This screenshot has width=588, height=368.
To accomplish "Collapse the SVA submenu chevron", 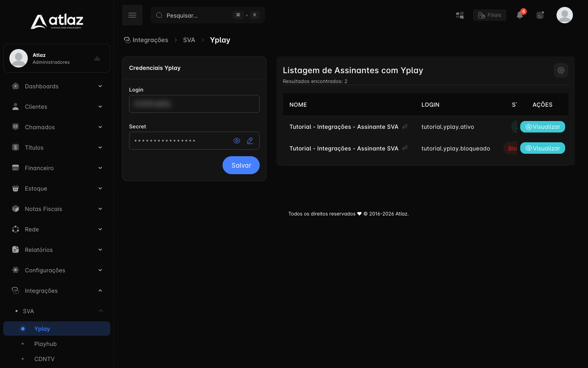I will (x=100, y=311).
